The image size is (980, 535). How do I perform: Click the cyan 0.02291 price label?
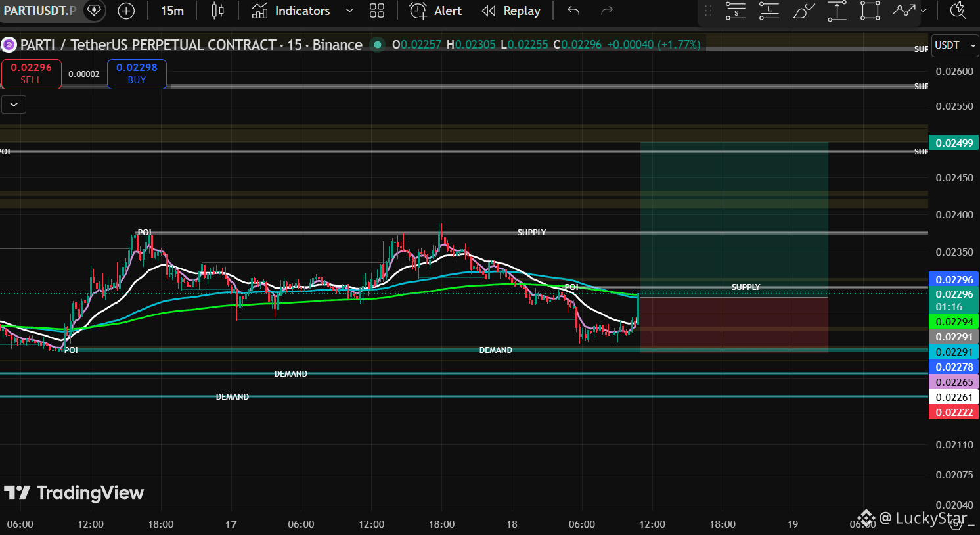tap(954, 352)
